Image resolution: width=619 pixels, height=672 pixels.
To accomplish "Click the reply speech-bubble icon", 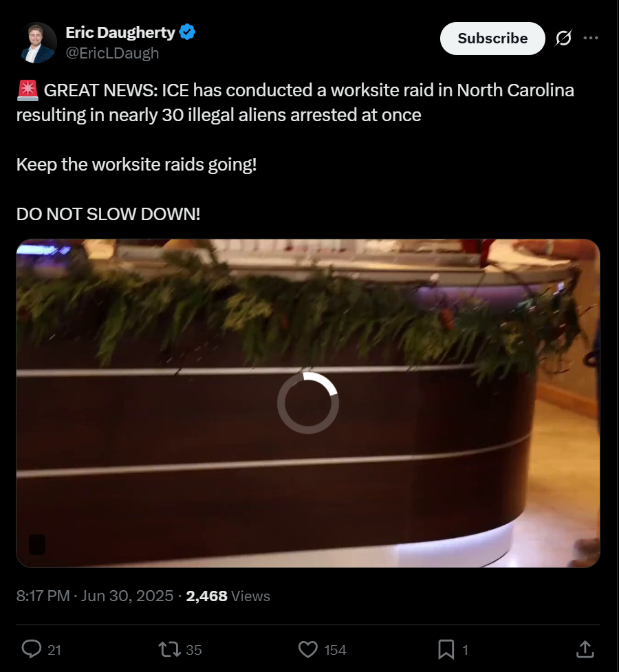I will point(32,649).
